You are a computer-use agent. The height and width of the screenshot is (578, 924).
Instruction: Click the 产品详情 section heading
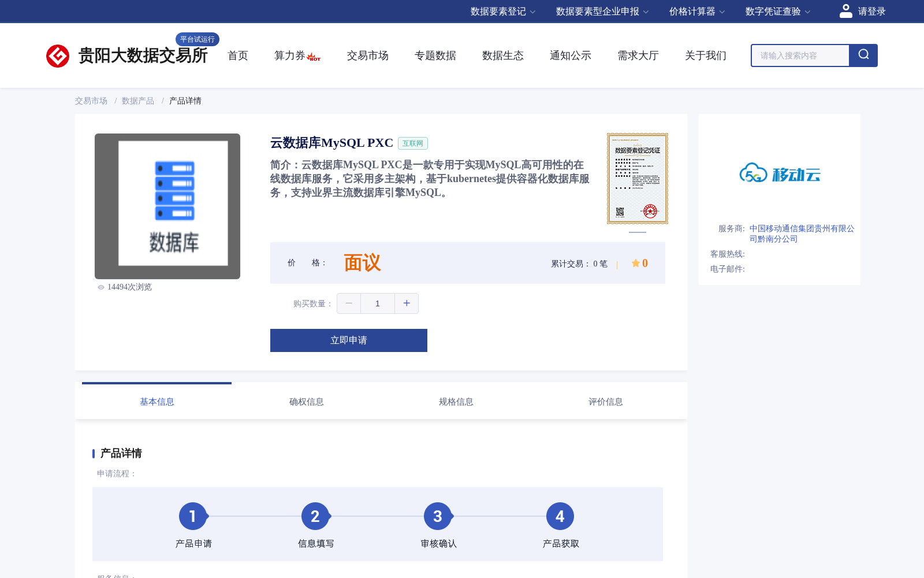point(121,453)
